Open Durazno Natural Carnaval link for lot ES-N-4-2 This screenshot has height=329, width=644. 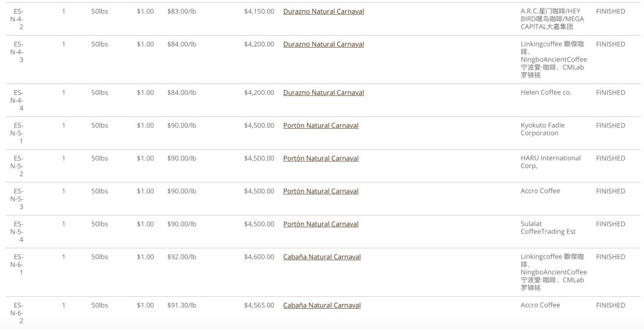323,11
